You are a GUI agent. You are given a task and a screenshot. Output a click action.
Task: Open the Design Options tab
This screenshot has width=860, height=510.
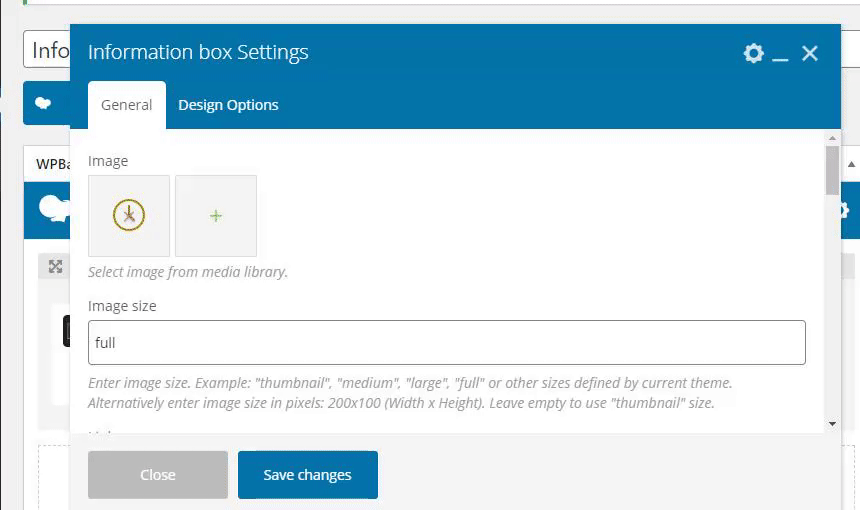228,105
